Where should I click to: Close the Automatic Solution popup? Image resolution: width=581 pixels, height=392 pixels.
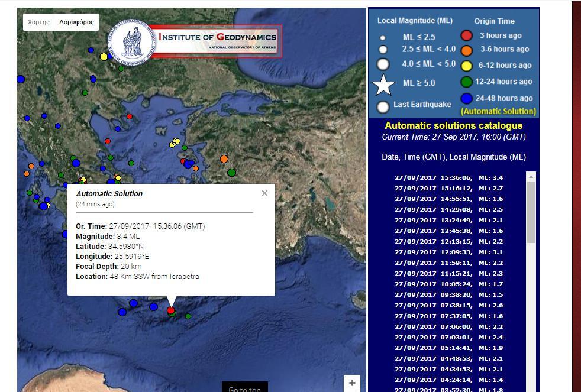264,193
